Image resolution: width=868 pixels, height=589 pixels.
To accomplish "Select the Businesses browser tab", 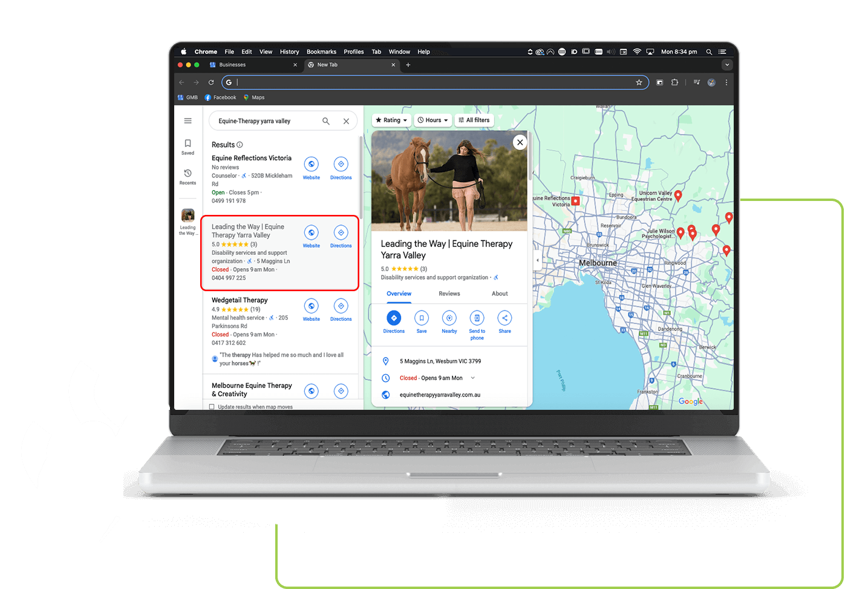I will [x=253, y=65].
